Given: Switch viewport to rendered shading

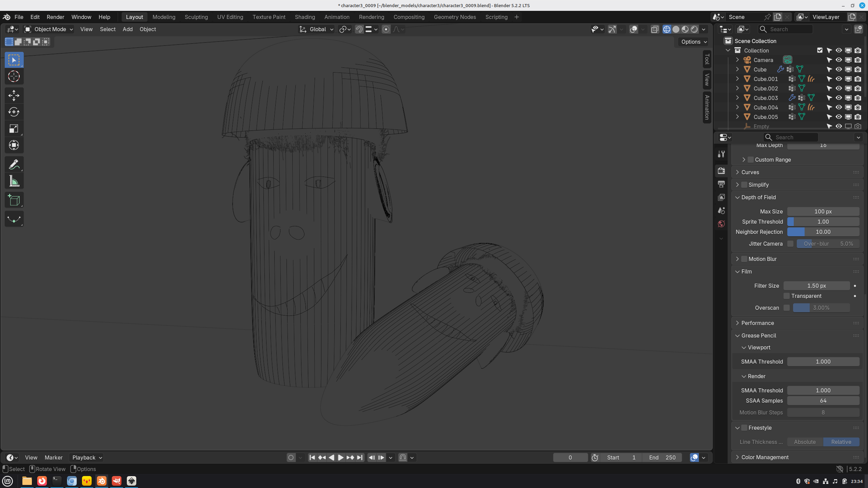Looking at the screenshot, I should tap(694, 29).
